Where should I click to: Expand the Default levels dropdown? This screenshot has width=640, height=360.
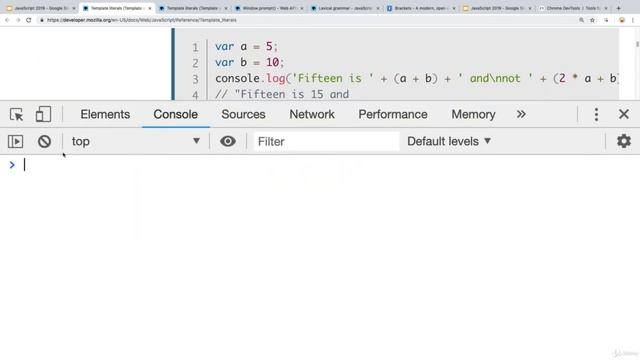pyautogui.click(x=449, y=142)
